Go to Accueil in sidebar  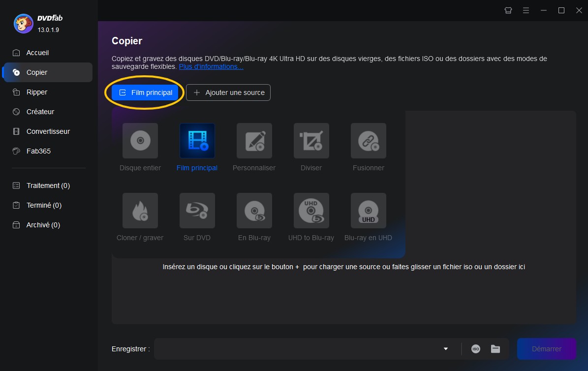click(x=48, y=53)
